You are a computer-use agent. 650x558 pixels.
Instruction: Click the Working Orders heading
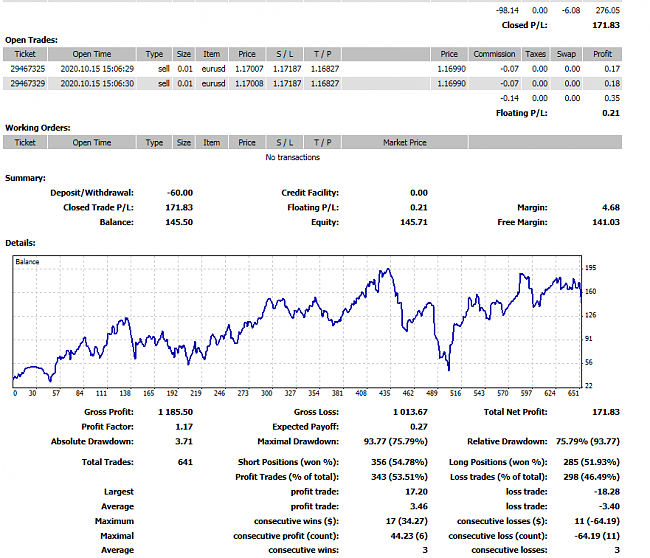(x=37, y=128)
